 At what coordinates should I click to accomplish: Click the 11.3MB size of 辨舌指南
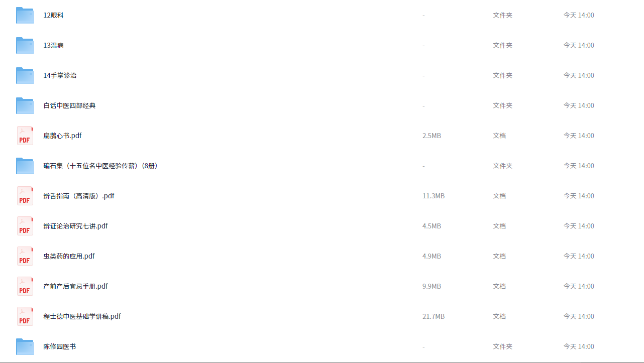pyautogui.click(x=434, y=196)
